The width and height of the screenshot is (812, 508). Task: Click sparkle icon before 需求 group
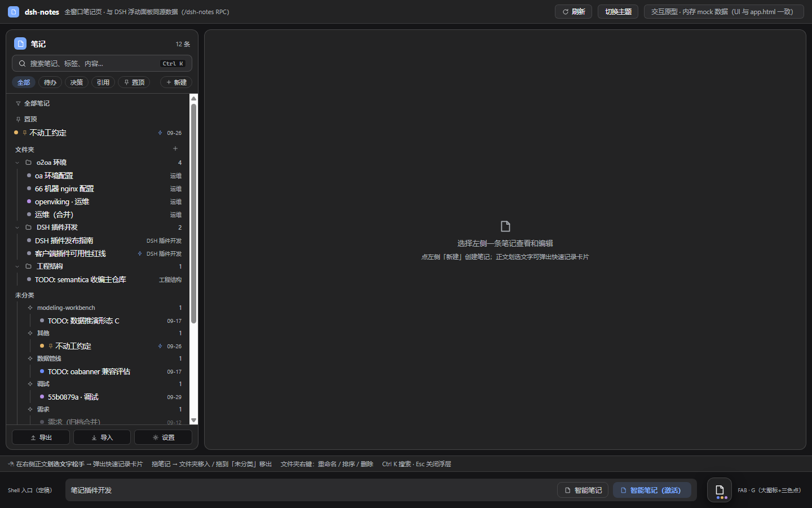[30, 409]
